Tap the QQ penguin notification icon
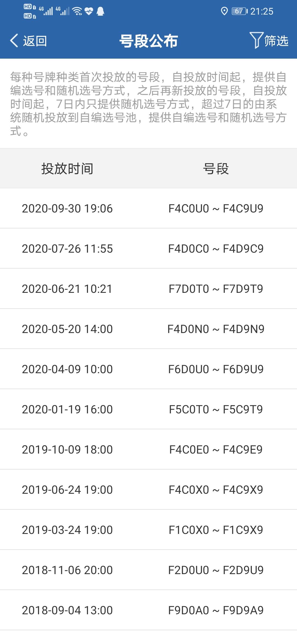Screen dimensions: 297x644 101,11
